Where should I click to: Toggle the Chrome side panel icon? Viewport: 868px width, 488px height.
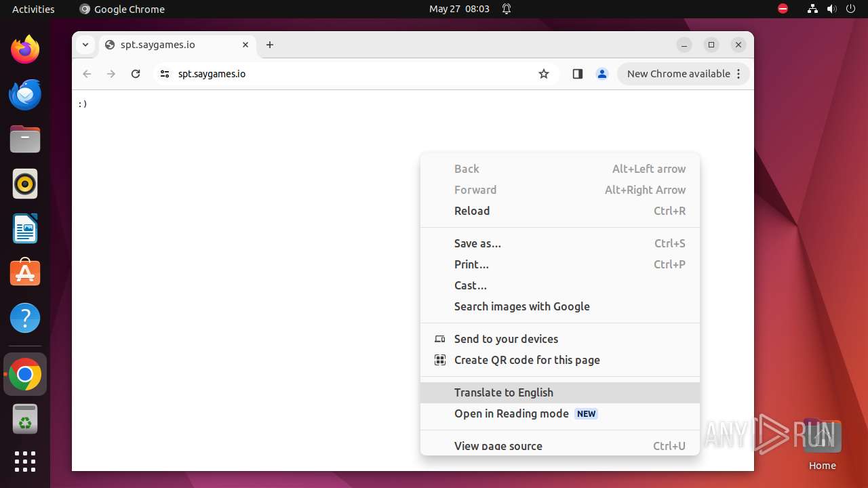tap(578, 74)
